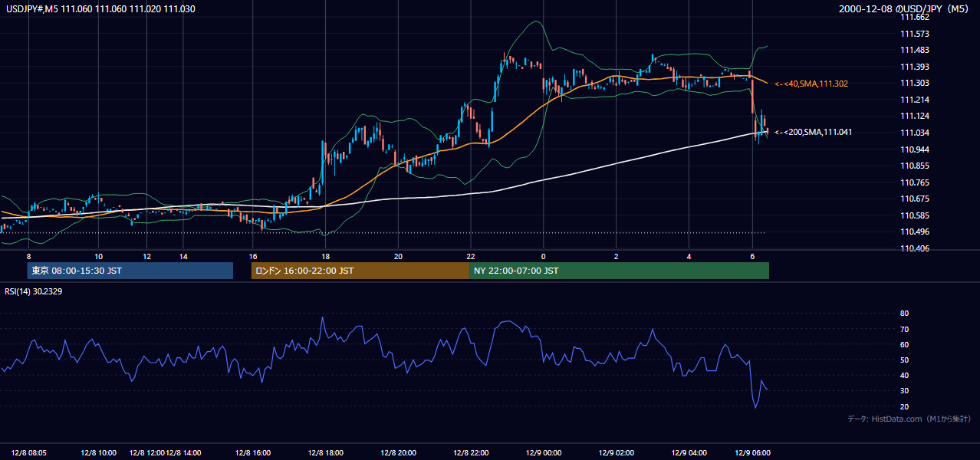Viewport: 980px width, 460px height.
Task: Click the 111.483 price axis label
Action: pyautogui.click(x=915, y=50)
